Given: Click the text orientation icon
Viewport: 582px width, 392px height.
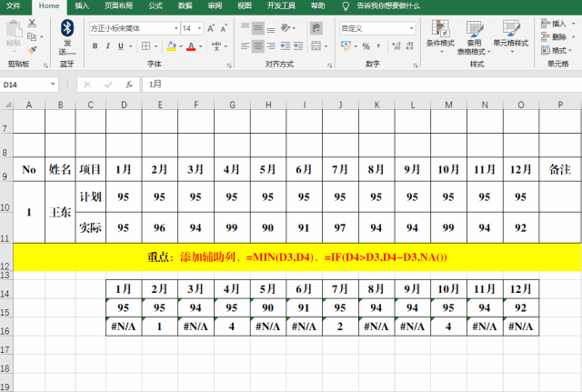Looking at the screenshot, I should [286, 28].
